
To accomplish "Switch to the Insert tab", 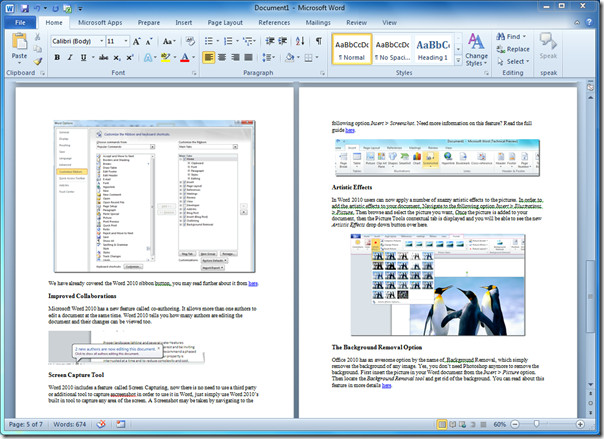I will point(184,23).
